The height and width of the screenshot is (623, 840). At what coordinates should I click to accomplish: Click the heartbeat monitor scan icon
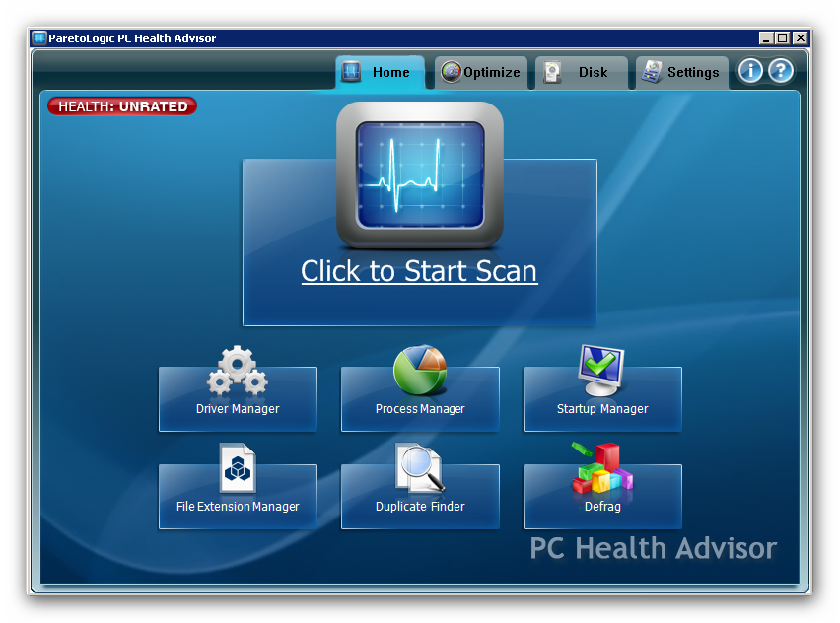(x=419, y=174)
